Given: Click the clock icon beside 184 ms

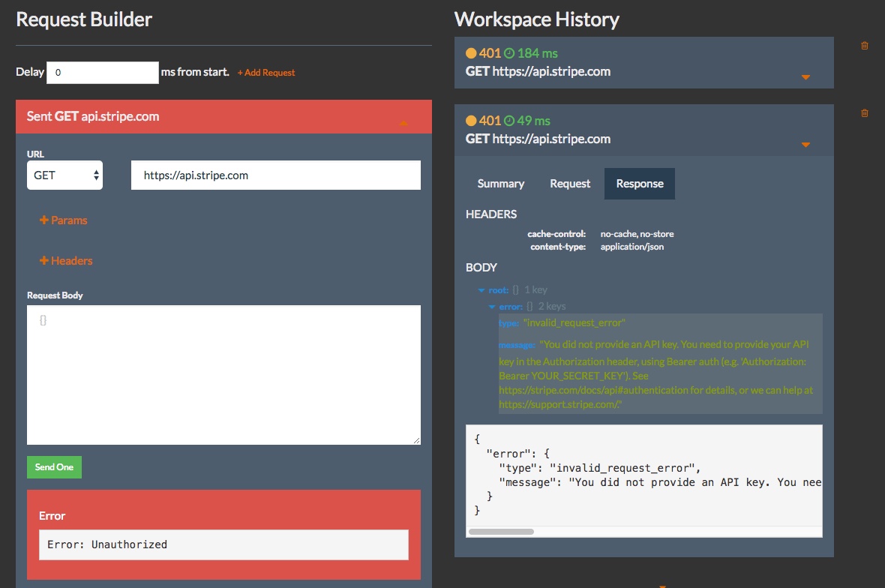Looking at the screenshot, I should pos(509,53).
